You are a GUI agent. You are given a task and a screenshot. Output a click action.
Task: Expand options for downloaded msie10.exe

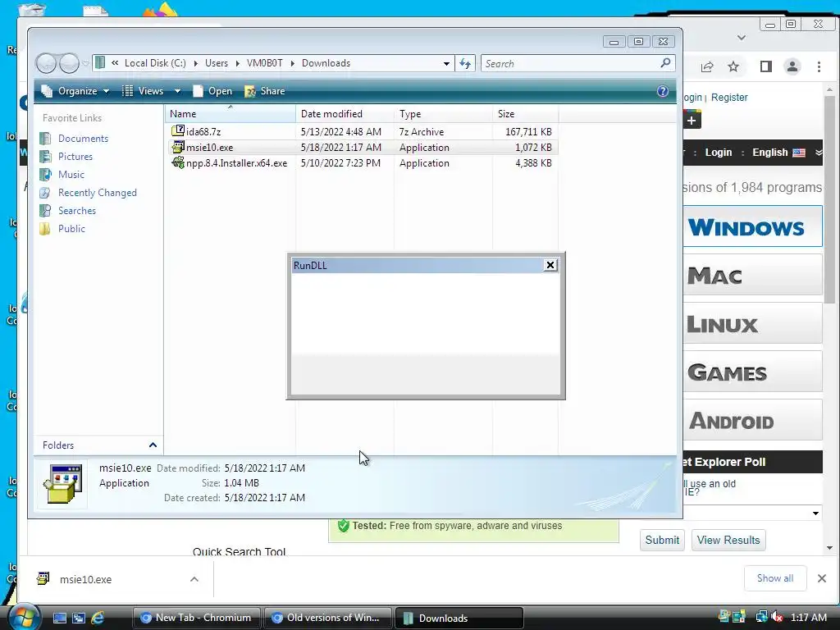[x=194, y=579]
